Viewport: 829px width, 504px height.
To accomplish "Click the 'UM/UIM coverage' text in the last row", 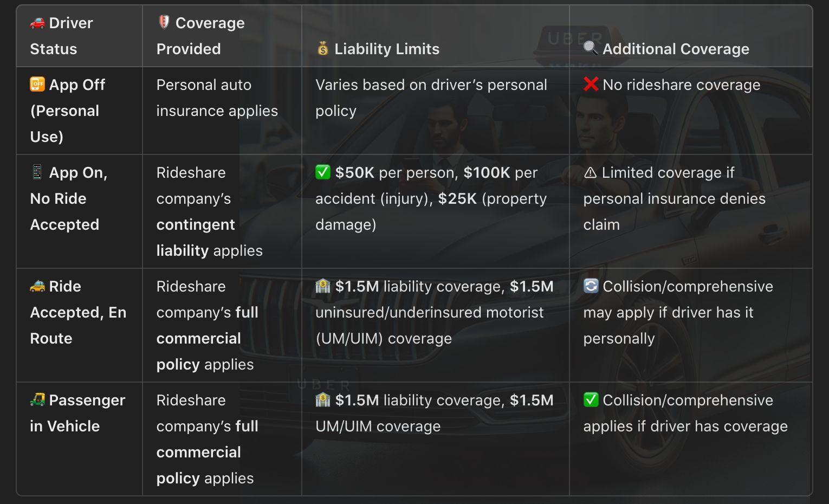I will [378, 427].
